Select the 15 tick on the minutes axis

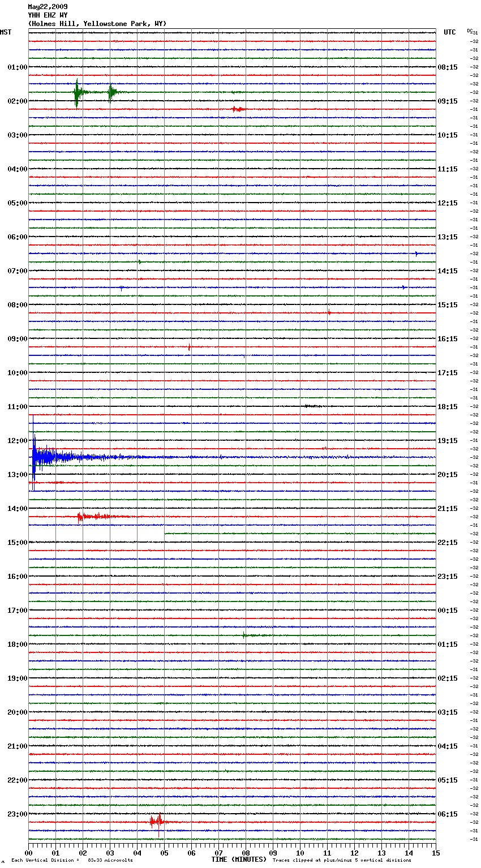(x=436, y=853)
